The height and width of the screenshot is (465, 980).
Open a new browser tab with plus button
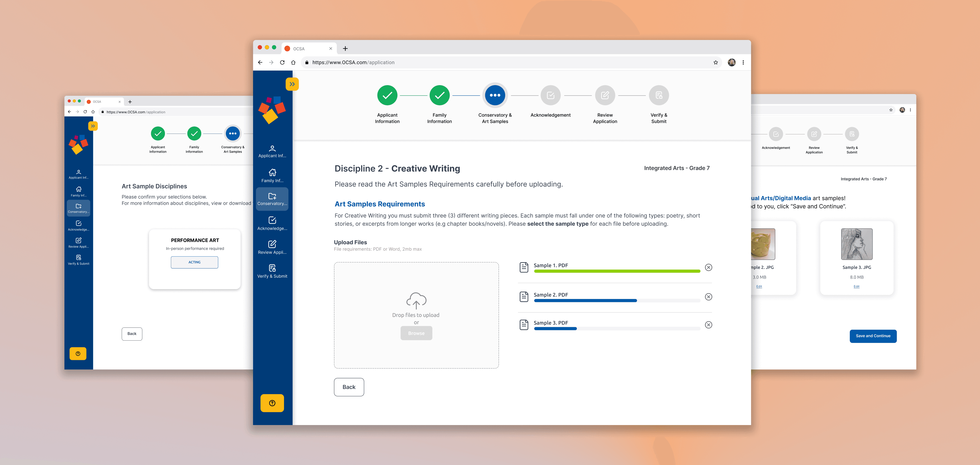coord(345,48)
